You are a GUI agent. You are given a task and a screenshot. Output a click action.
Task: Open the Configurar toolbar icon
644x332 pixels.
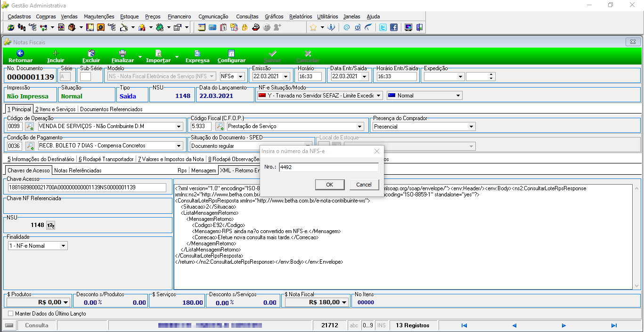pos(231,54)
